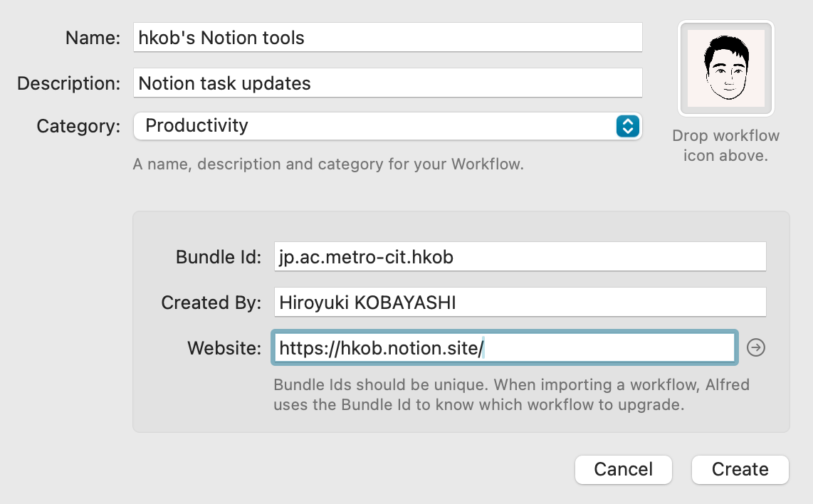Click the "Bundle Id:" label
The height and width of the screenshot is (504, 813).
pyautogui.click(x=219, y=257)
